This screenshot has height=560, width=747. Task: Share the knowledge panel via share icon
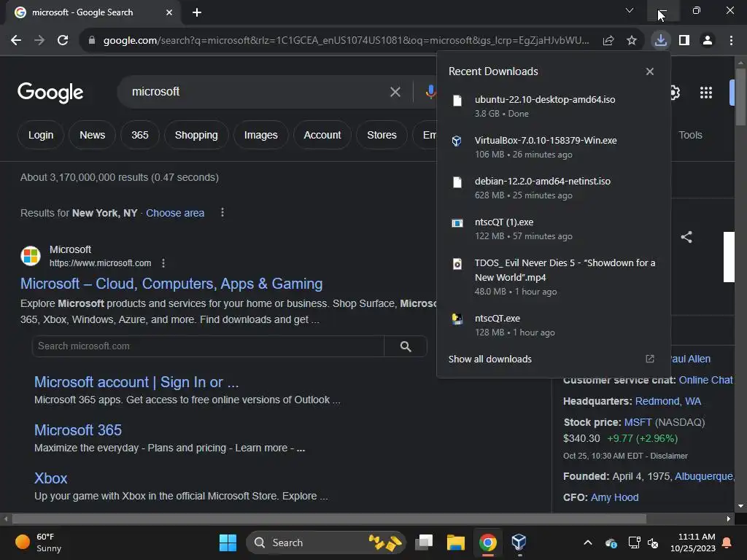pyautogui.click(x=686, y=237)
